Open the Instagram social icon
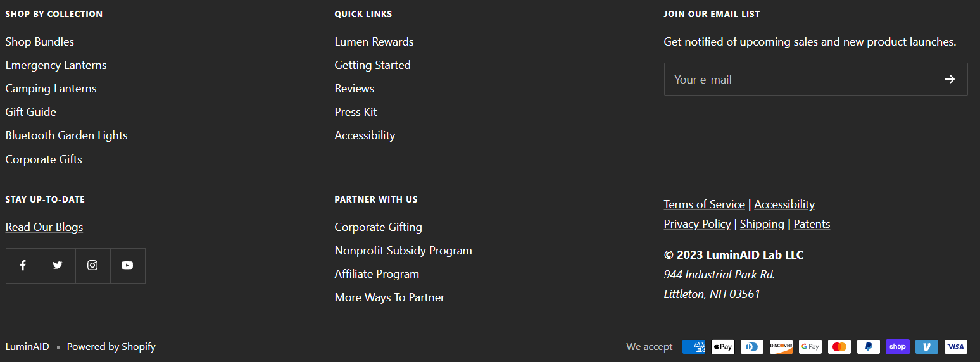This screenshot has width=980, height=362. click(93, 266)
